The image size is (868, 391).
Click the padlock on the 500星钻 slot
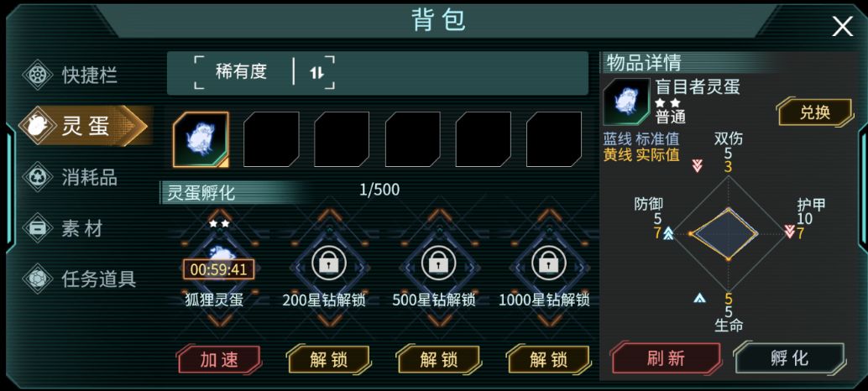[439, 263]
